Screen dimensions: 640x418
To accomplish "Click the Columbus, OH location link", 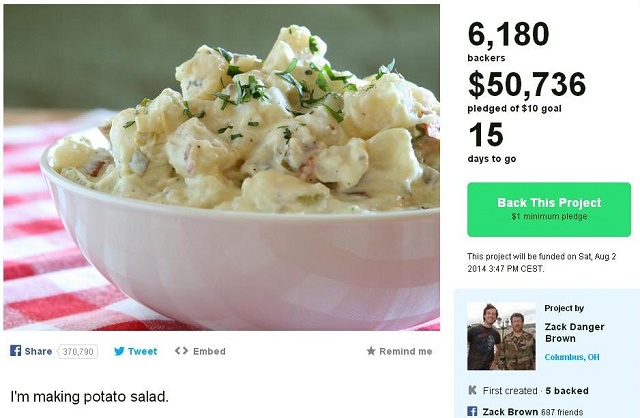I will (x=573, y=357).
